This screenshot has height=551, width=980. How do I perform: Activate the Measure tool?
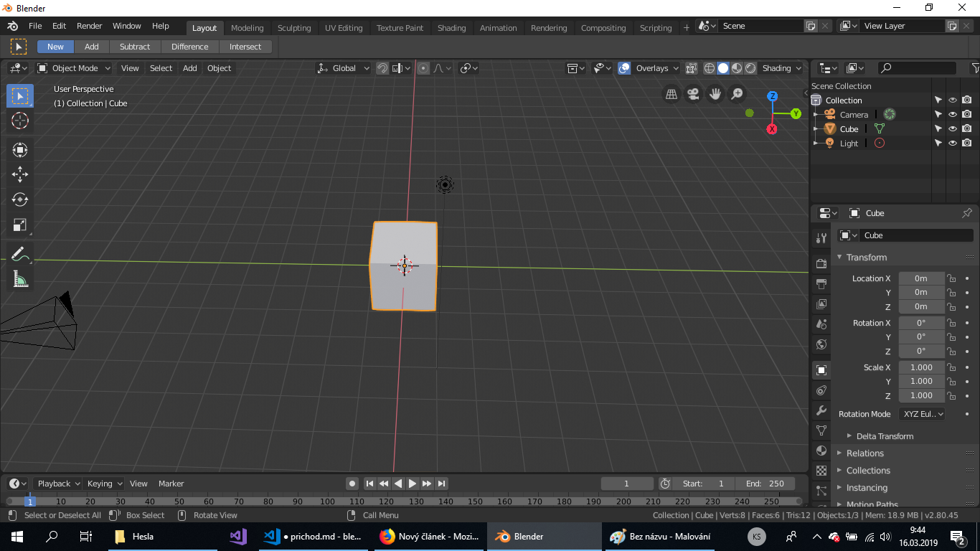coord(20,279)
